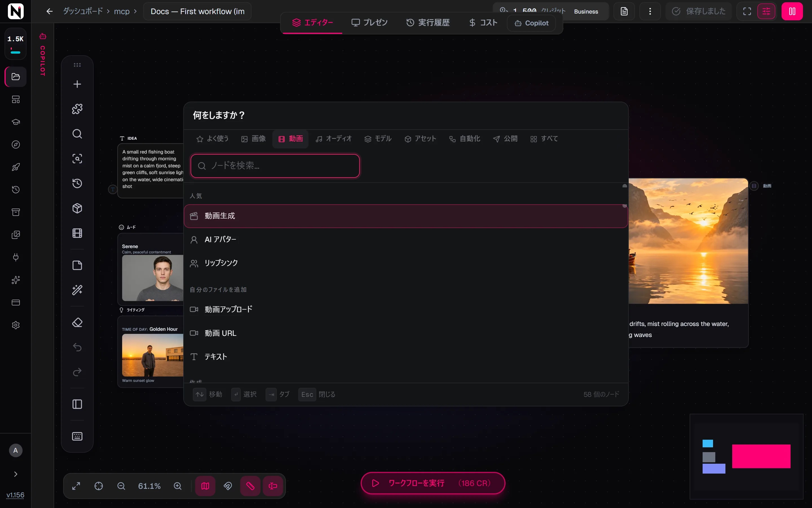Go back with the arrow button

[x=49, y=11]
